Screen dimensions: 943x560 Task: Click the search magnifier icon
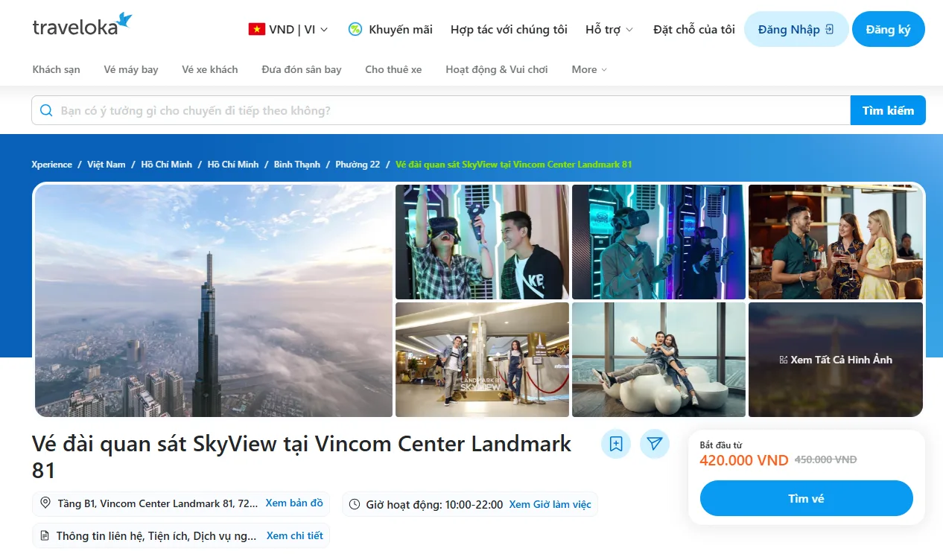[x=46, y=110]
